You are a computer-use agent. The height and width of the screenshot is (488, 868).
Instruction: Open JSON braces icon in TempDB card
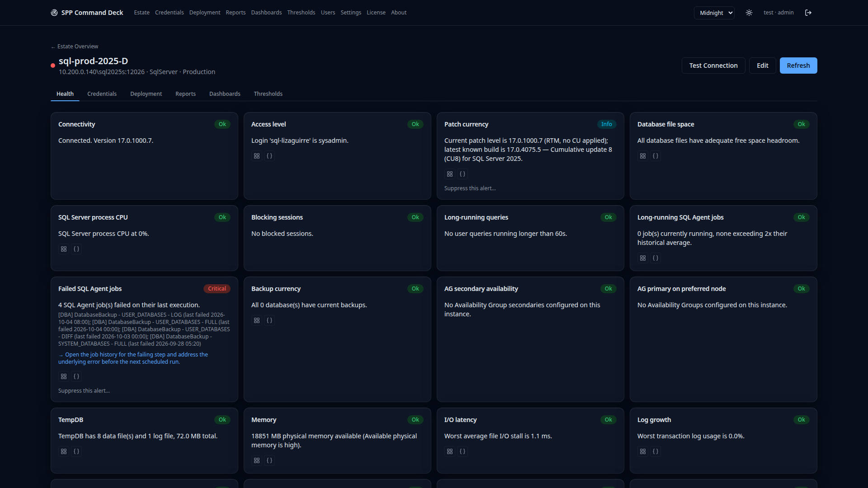[76, 451]
